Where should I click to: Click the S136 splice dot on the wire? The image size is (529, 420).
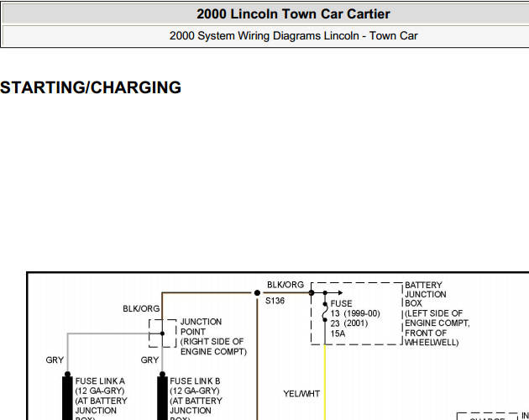click(257, 292)
